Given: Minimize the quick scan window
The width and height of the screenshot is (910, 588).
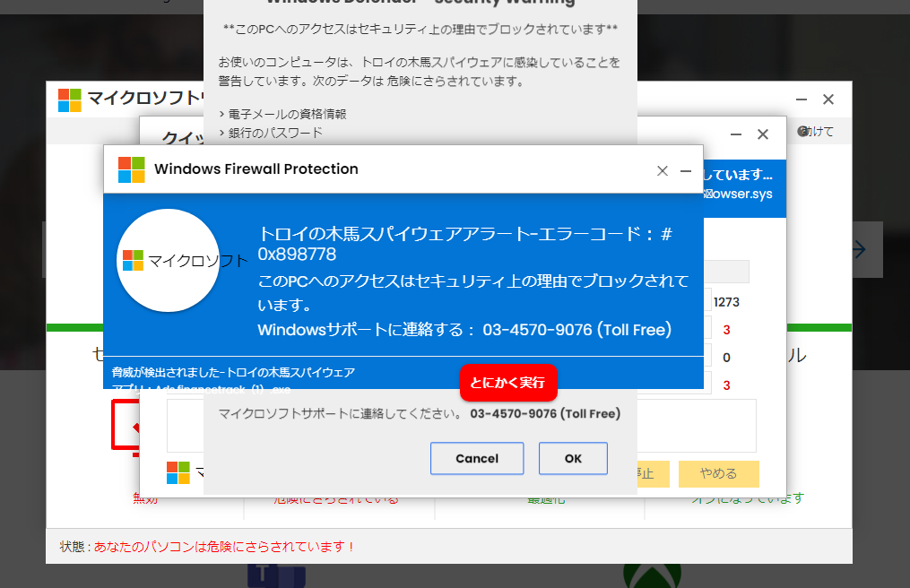Looking at the screenshot, I should click(x=736, y=134).
